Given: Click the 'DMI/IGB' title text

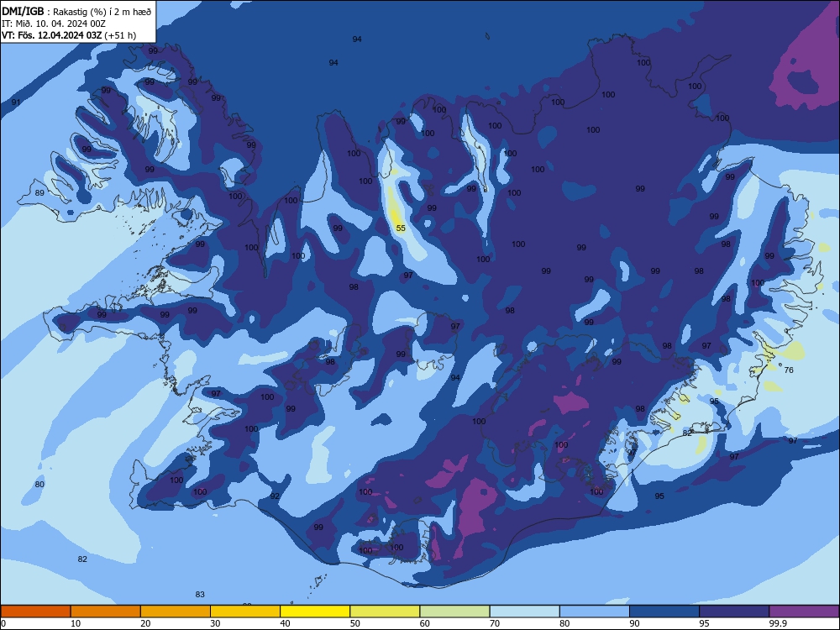Looking at the screenshot, I should [23, 11].
